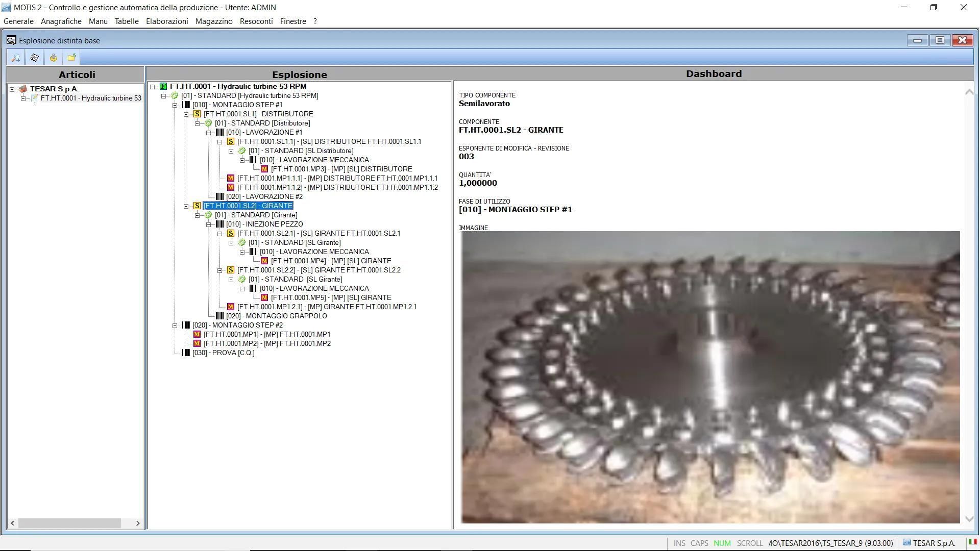Click TESAR S.p.A. entry in status bar
The width and height of the screenshot is (980, 551).
(929, 543)
